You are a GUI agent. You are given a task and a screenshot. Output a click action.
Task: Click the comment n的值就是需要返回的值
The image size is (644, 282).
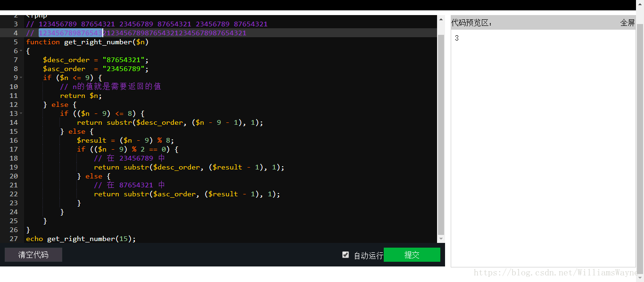point(111,87)
